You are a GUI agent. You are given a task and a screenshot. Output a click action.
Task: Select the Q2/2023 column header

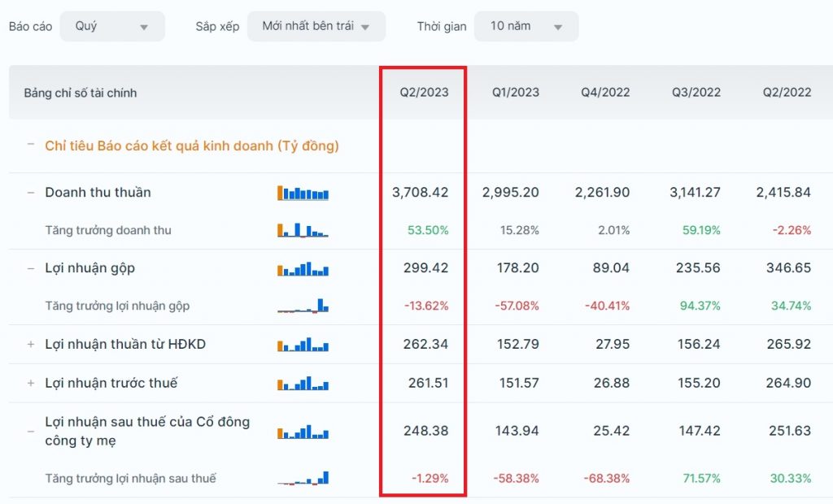(424, 93)
